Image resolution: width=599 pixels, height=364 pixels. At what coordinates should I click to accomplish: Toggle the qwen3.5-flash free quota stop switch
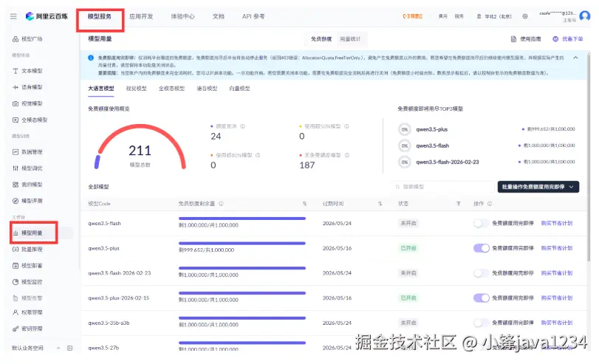[x=481, y=224]
